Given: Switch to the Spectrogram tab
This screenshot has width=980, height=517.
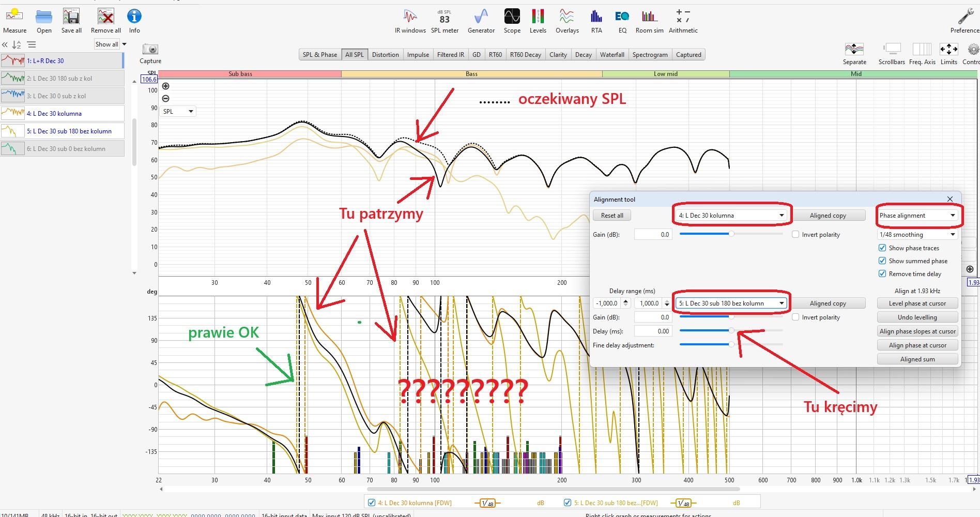Looking at the screenshot, I should pyautogui.click(x=650, y=55).
